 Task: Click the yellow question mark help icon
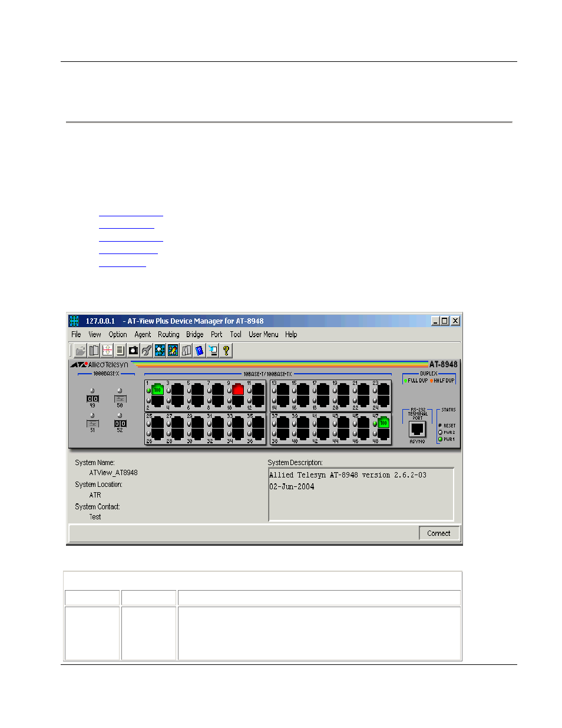tap(226, 350)
